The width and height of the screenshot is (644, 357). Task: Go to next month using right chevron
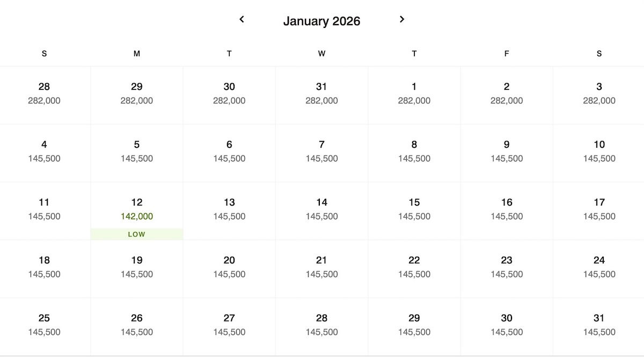pyautogui.click(x=402, y=19)
